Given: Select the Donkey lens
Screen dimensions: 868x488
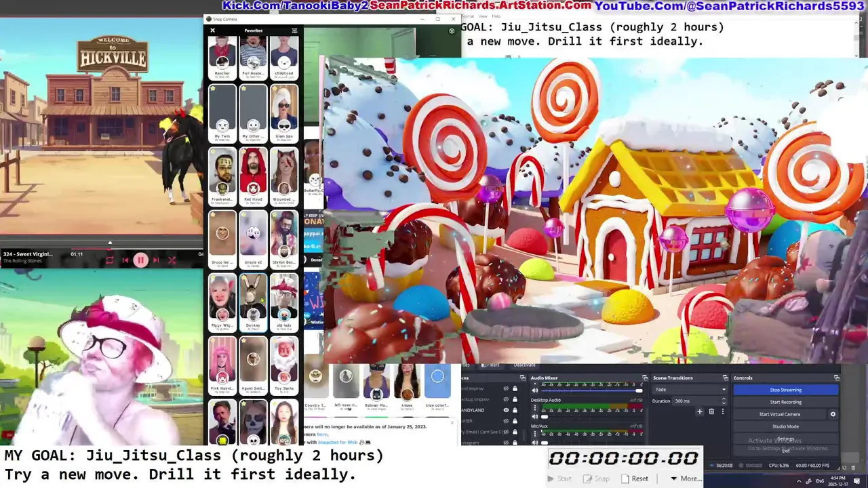Looking at the screenshot, I should (253, 302).
